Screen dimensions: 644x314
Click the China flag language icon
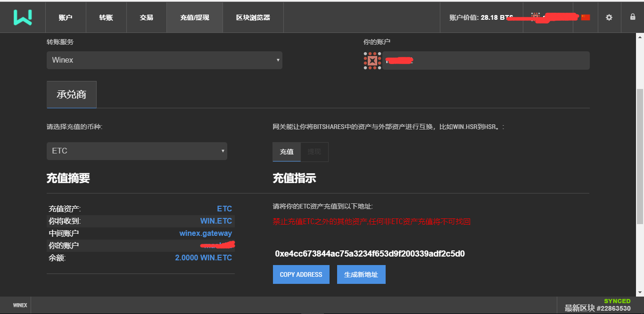(x=586, y=17)
